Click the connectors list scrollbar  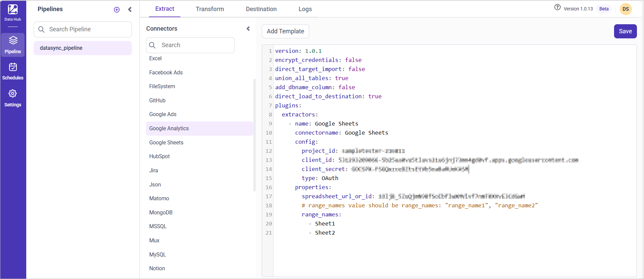click(254, 135)
